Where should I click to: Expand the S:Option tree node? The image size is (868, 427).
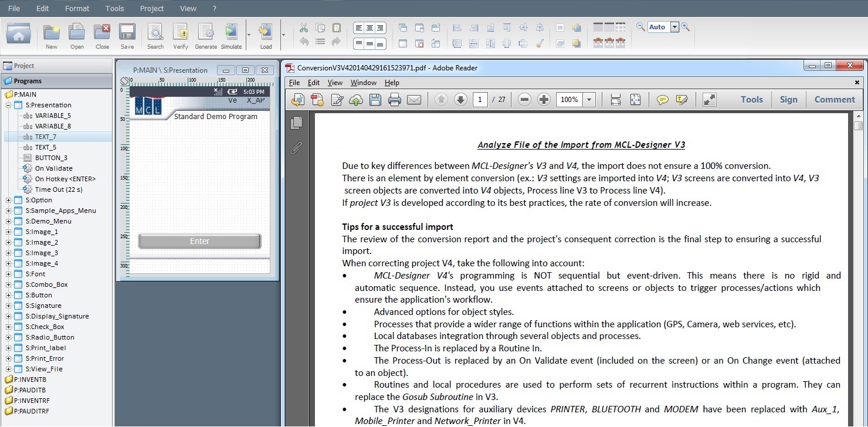click(9, 200)
